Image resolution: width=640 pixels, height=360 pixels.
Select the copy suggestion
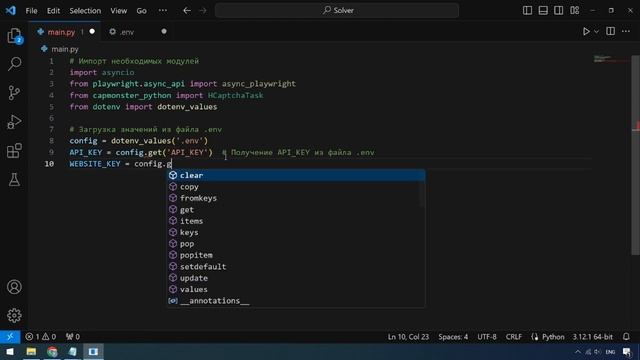[x=296, y=187]
